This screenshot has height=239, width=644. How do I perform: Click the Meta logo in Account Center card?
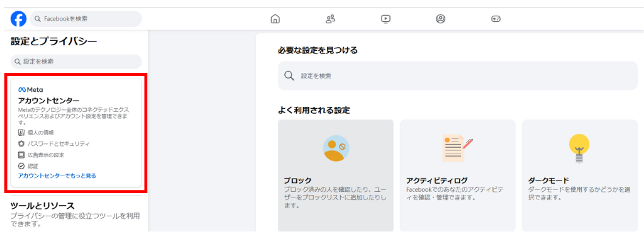point(30,89)
